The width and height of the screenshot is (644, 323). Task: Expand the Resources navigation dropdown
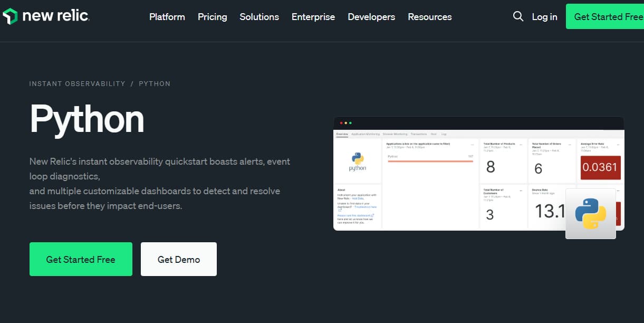pyautogui.click(x=429, y=16)
